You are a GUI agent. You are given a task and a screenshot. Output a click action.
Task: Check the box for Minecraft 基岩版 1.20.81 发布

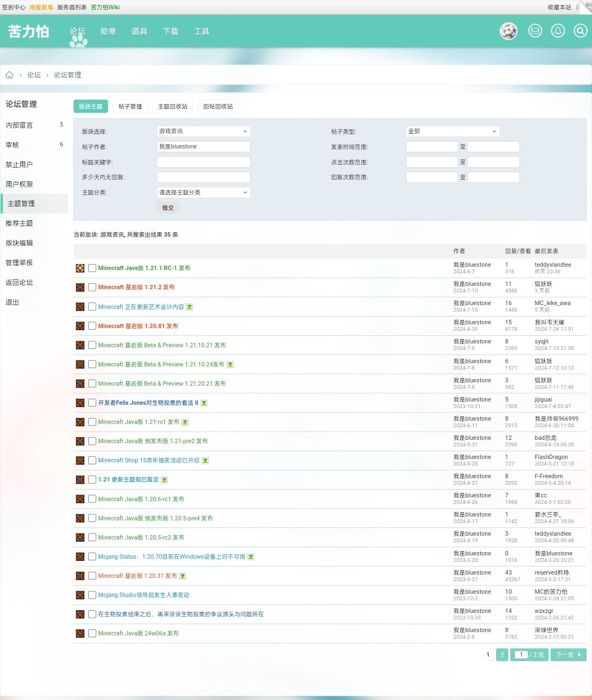click(92, 326)
